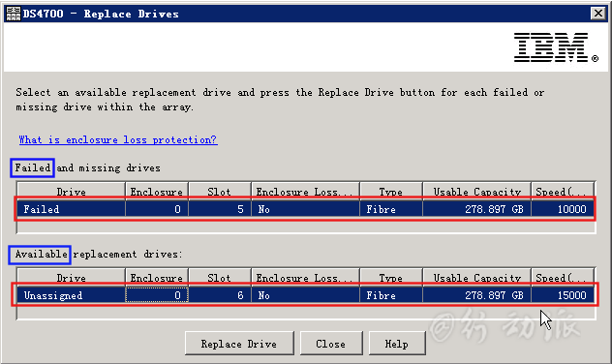
Task: Click 15000 speed value in unassigned row
Action: 563,295
